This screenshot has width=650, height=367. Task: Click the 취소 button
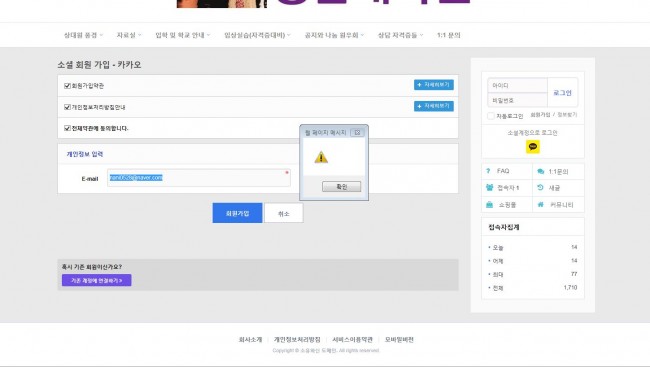coord(284,213)
